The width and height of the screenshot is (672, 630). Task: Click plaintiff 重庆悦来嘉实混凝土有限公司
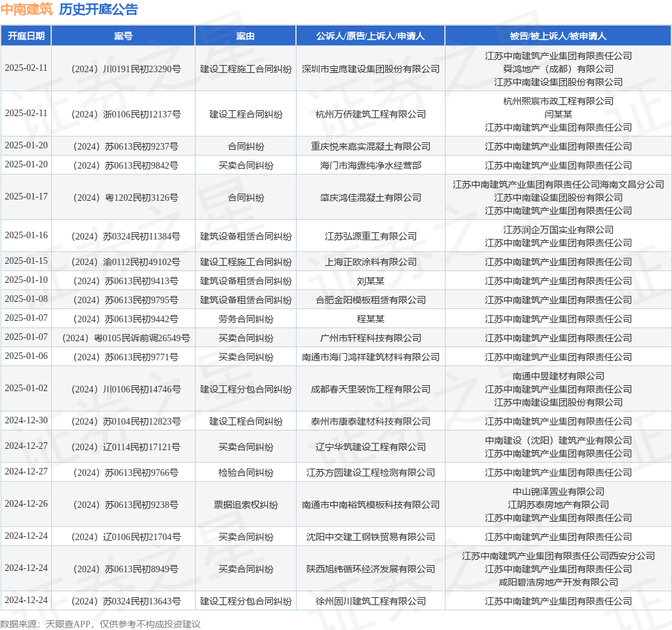tap(371, 146)
